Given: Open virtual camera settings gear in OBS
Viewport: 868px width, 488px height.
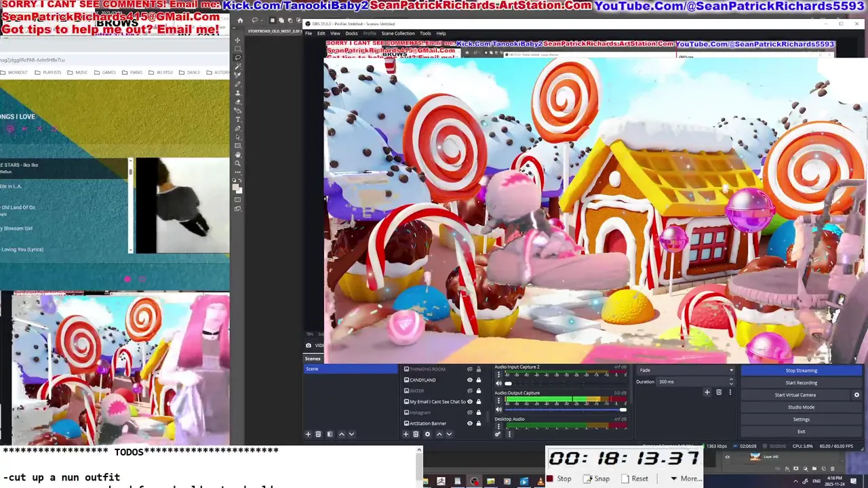Looking at the screenshot, I should [x=856, y=394].
